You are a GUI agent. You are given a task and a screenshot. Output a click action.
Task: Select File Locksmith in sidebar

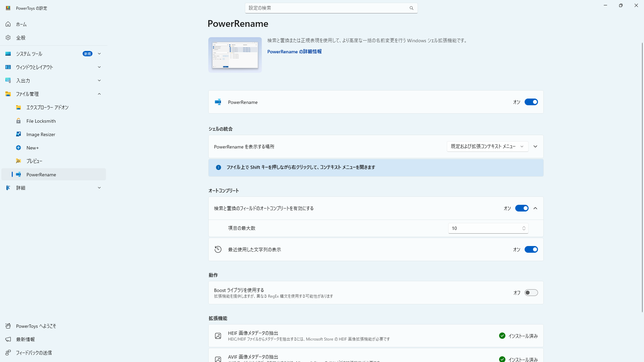click(54, 121)
